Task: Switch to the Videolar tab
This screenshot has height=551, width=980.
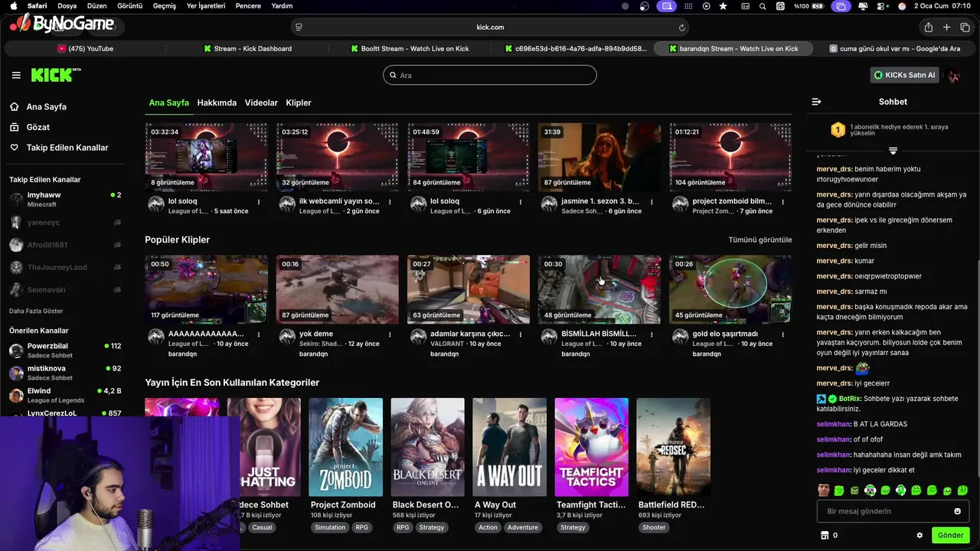Action: 261,103
